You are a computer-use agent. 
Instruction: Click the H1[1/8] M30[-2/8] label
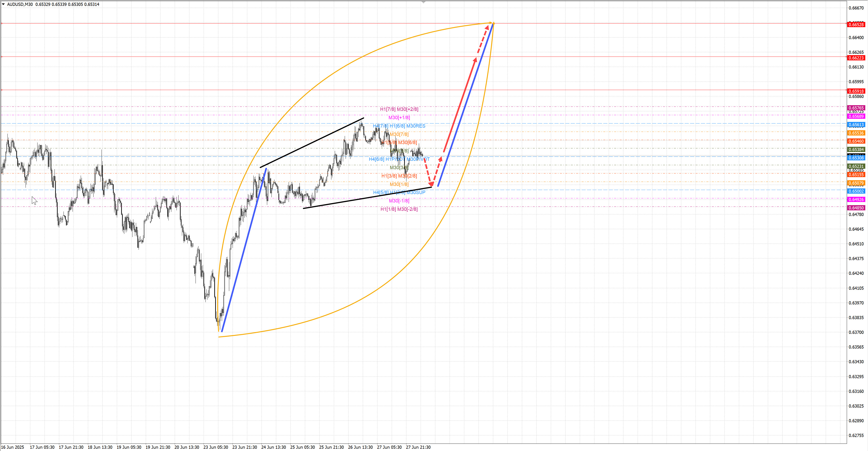[399, 209]
